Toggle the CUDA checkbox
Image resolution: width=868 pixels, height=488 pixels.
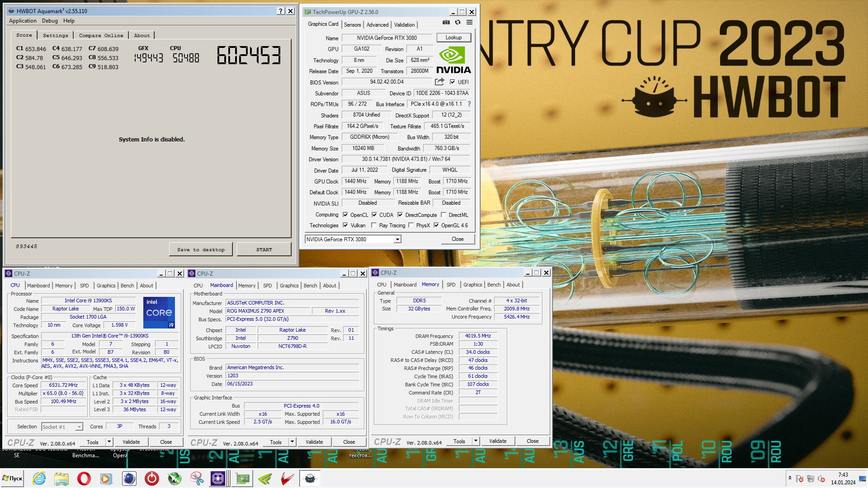374,215
